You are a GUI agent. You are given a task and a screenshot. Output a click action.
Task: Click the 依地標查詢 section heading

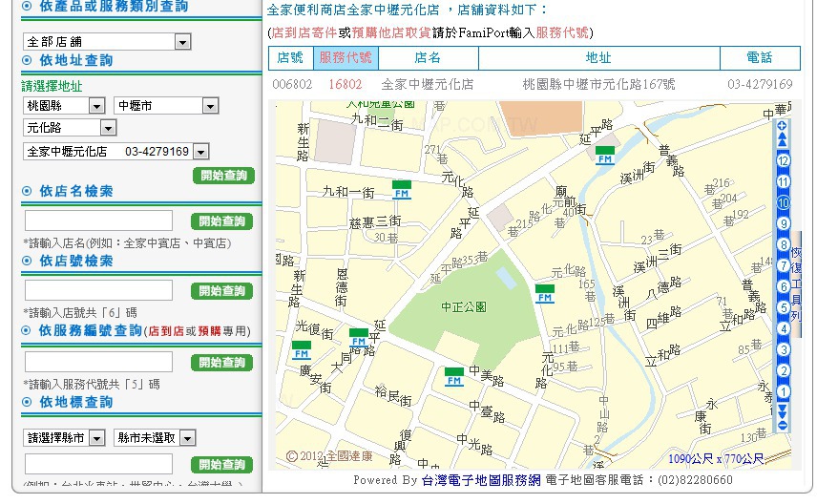76,402
